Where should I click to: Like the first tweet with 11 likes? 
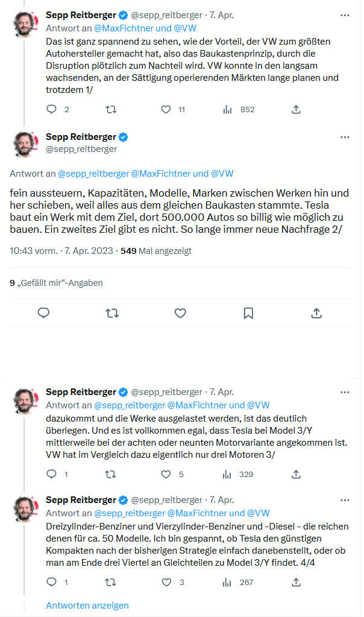pyautogui.click(x=166, y=110)
